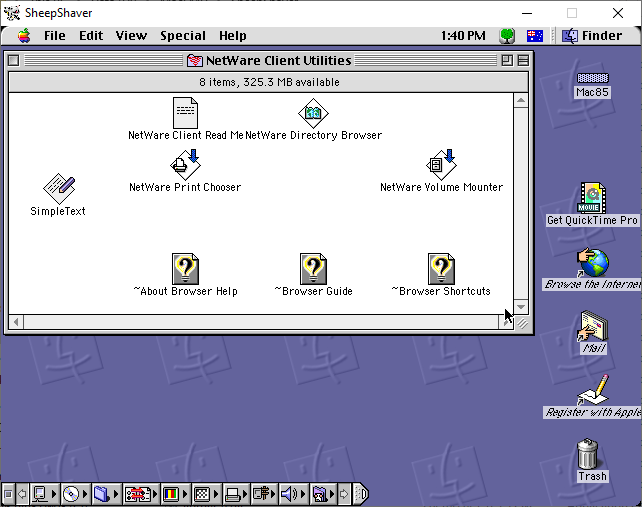Open the Special menu

(x=183, y=36)
